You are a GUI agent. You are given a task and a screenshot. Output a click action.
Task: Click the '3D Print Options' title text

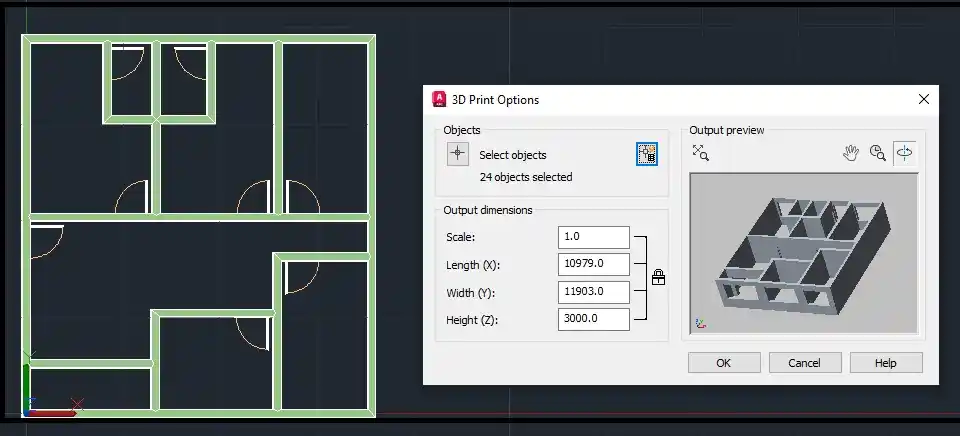pos(495,100)
